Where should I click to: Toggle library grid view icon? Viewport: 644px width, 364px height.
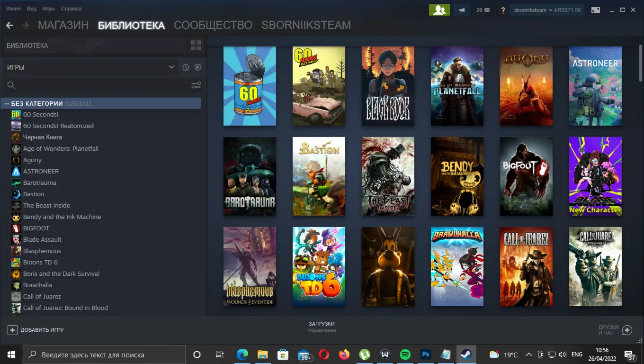coord(196,45)
